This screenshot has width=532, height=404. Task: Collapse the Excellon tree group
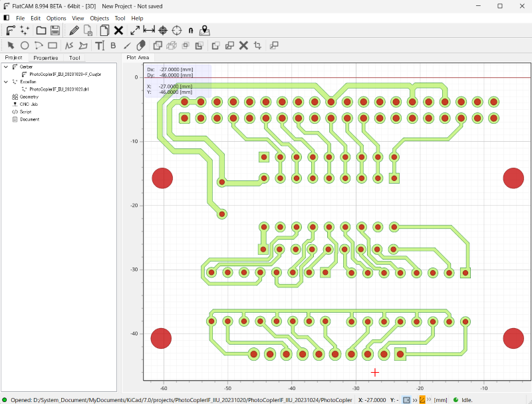(6, 81)
